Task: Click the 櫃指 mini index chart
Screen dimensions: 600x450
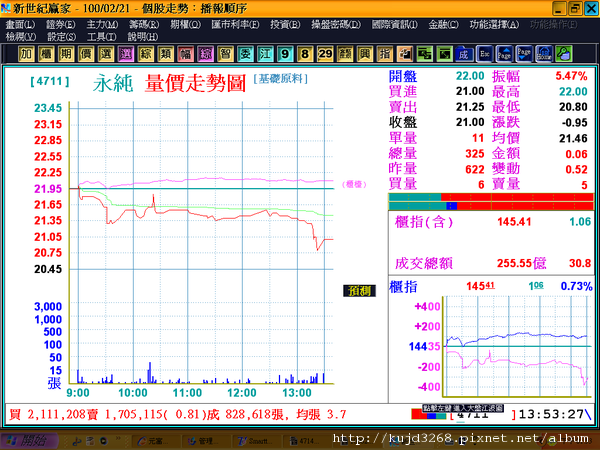Action: [x=517, y=347]
